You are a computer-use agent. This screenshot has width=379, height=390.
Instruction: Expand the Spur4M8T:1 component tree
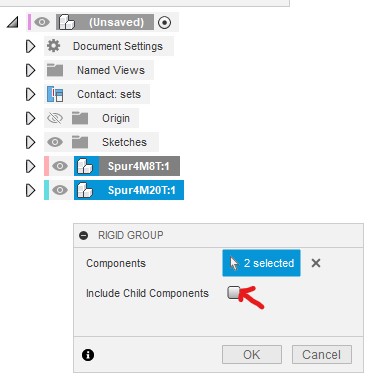(30, 166)
